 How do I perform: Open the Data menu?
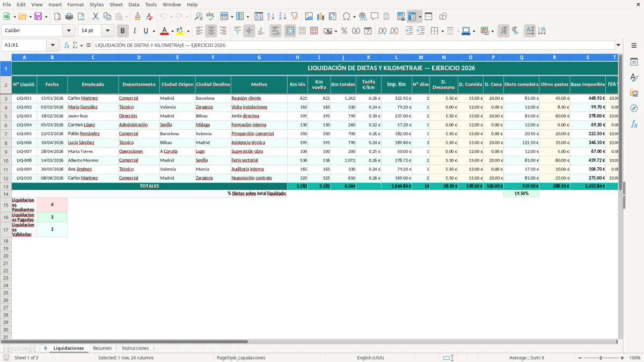(134, 4)
